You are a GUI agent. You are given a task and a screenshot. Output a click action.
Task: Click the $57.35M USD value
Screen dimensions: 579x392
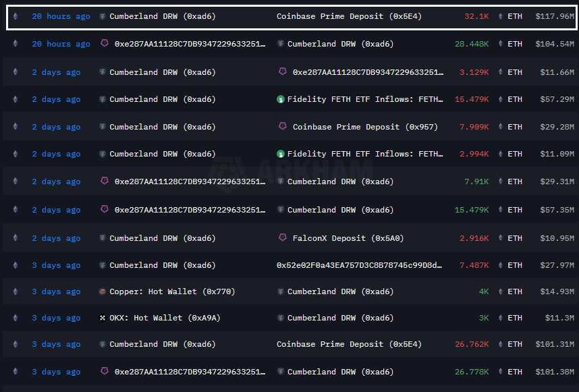[557, 210]
